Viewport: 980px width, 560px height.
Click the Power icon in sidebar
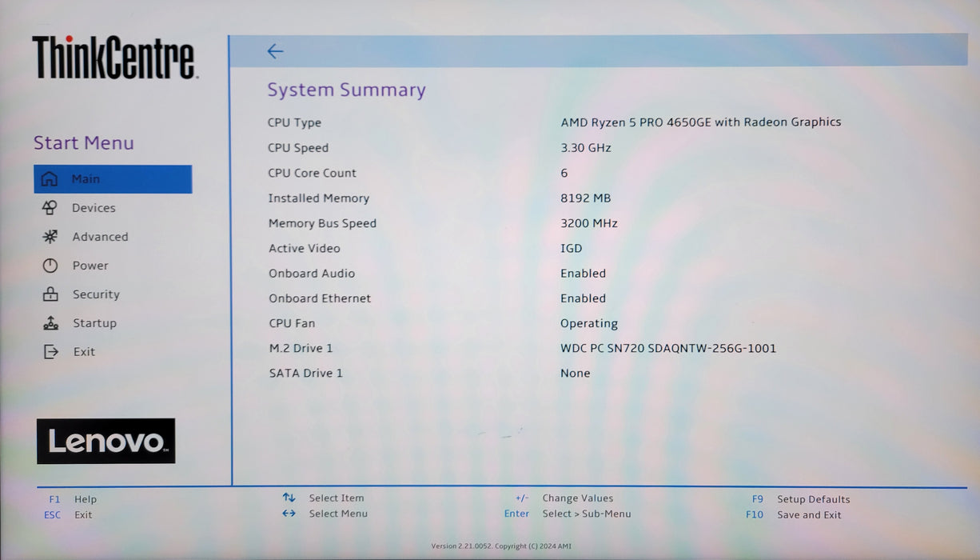coord(50,266)
